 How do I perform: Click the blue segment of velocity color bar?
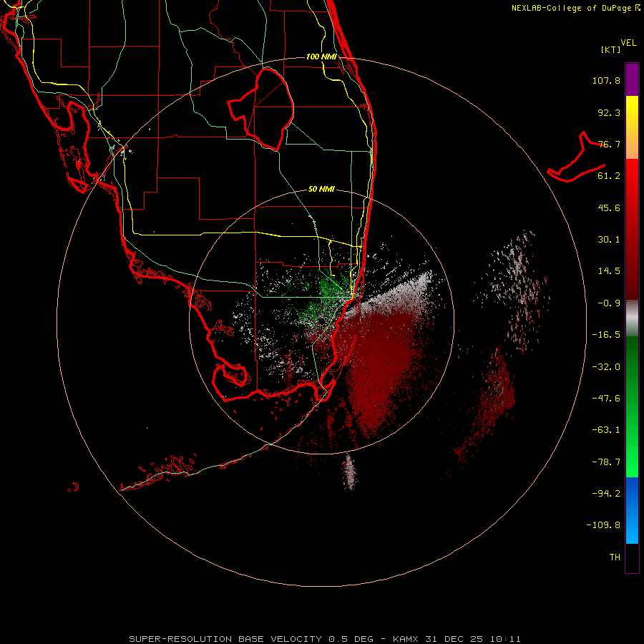click(632, 510)
